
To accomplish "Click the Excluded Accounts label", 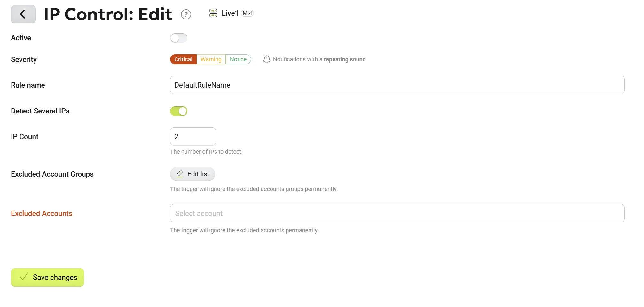I will point(42,213).
